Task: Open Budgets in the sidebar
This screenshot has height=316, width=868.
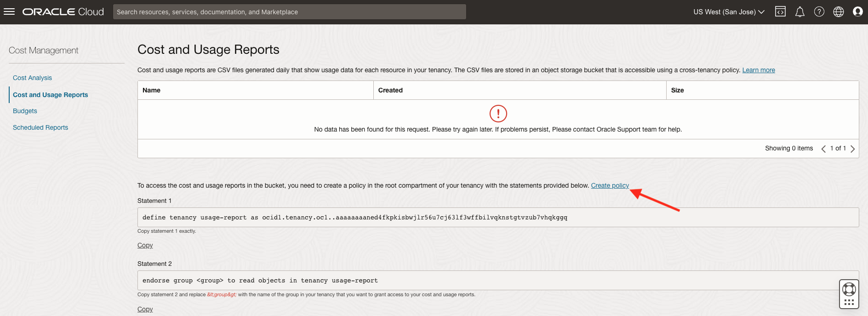Action: [25, 111]
